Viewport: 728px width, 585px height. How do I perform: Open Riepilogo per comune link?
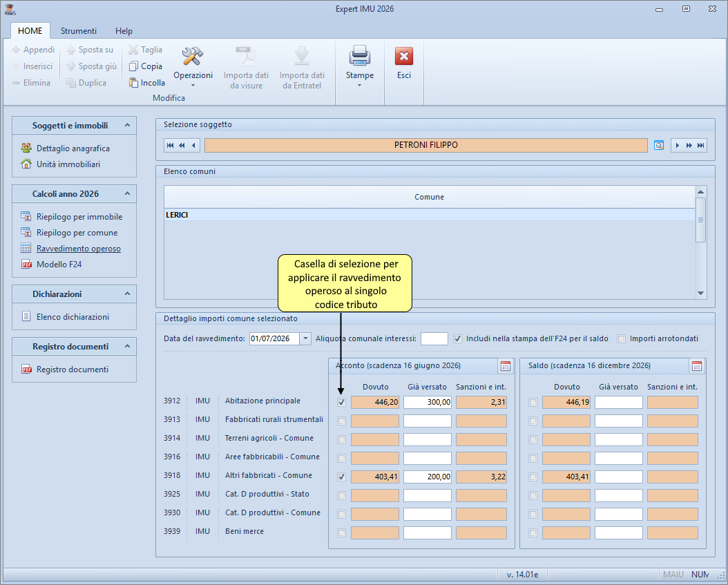(77, 233)
